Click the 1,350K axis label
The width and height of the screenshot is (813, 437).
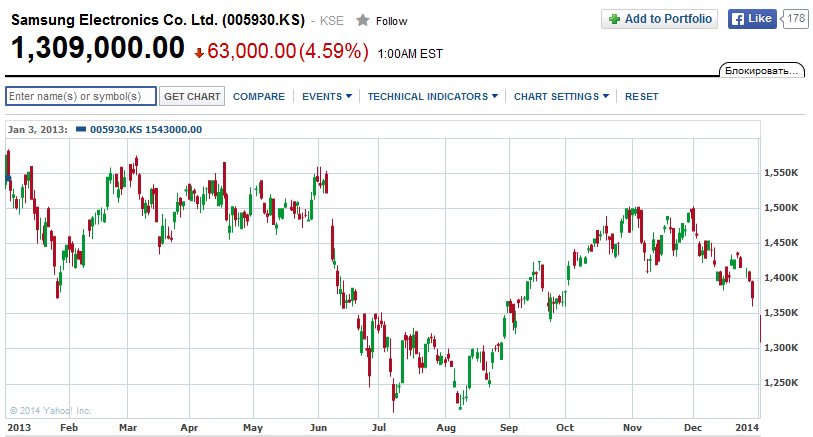[x=781, y=313]
